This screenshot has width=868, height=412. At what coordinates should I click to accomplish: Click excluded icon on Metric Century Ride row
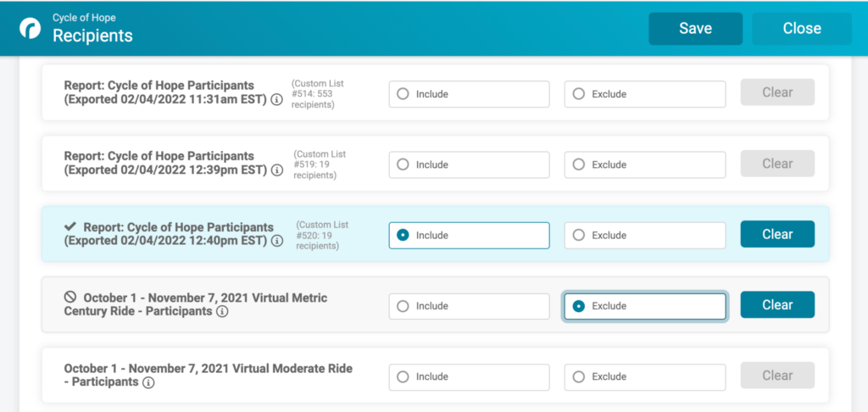[70, 298]
